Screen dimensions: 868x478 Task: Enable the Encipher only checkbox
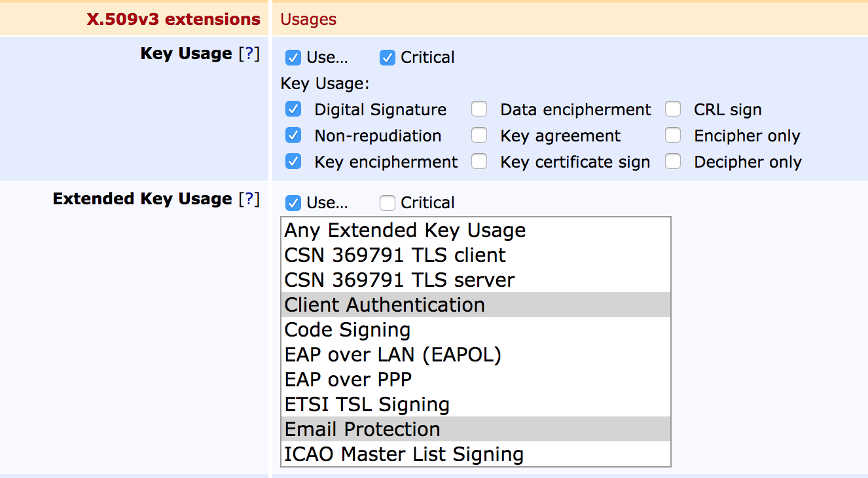click(x=674, y=136)
